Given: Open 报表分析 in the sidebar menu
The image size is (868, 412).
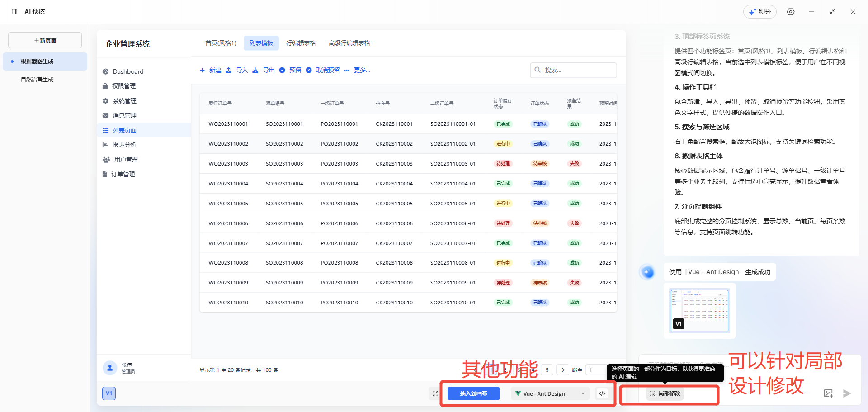Looking at the screenshot, I should point(124,145).
